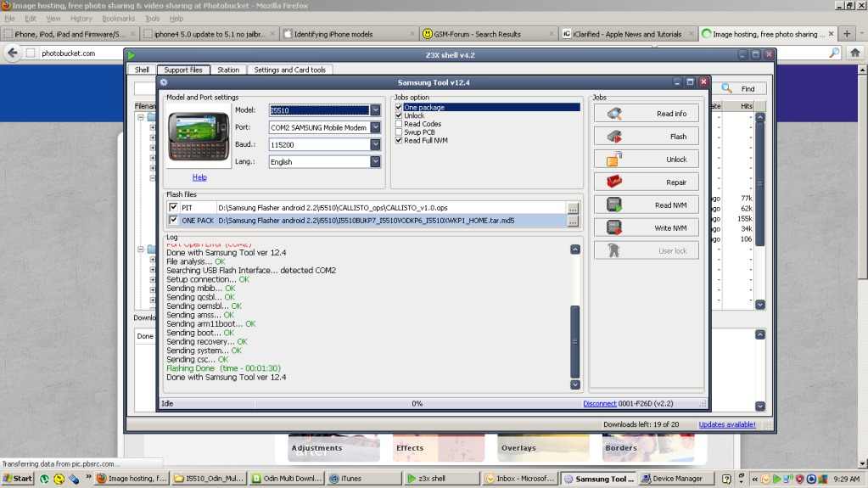The image size is (868, 488).
Task: Open the File menu in Firefox
Action: coord(10,19)
